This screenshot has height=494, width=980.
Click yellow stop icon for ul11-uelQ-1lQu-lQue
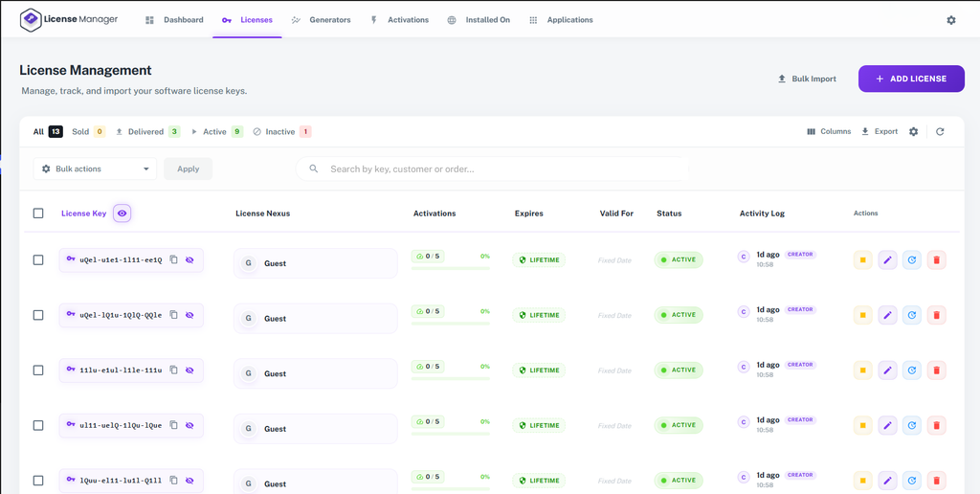(862, 425)
